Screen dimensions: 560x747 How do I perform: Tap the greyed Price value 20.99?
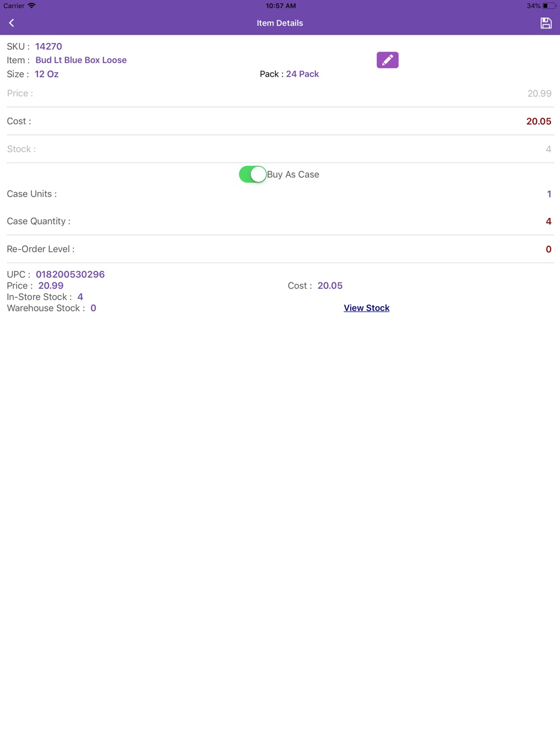tap(539, 94)
